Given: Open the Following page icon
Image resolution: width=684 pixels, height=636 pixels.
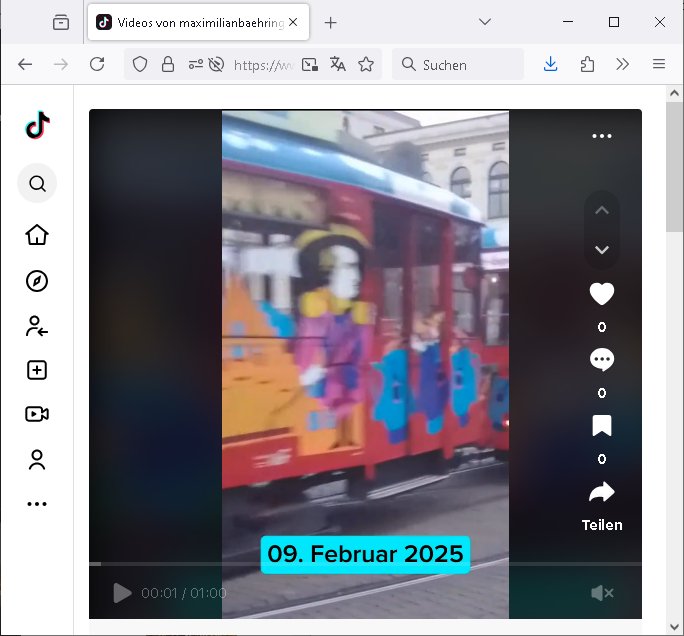Looking at the screenshot, I should click(37, 326).
